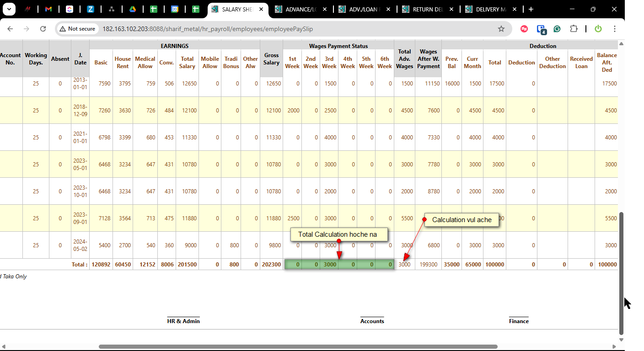Viewport: 644px width, 351px height.
Task: Reload the salary sheet page
Action: 43,29
